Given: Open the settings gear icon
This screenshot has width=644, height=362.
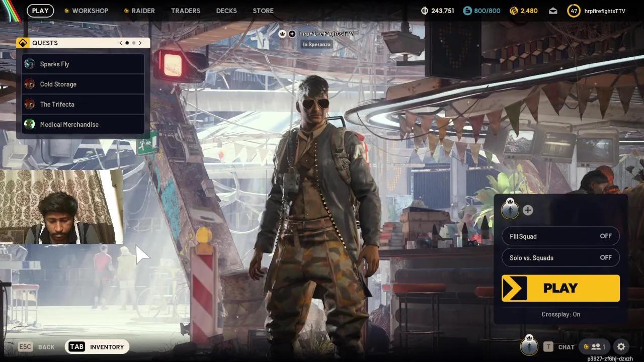Looking at the screenshot, I should [x=621, y=346].
